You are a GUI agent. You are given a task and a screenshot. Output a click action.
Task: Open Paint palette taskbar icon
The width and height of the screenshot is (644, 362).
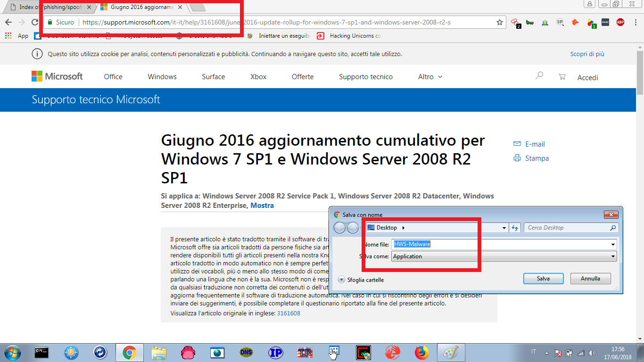451,353
